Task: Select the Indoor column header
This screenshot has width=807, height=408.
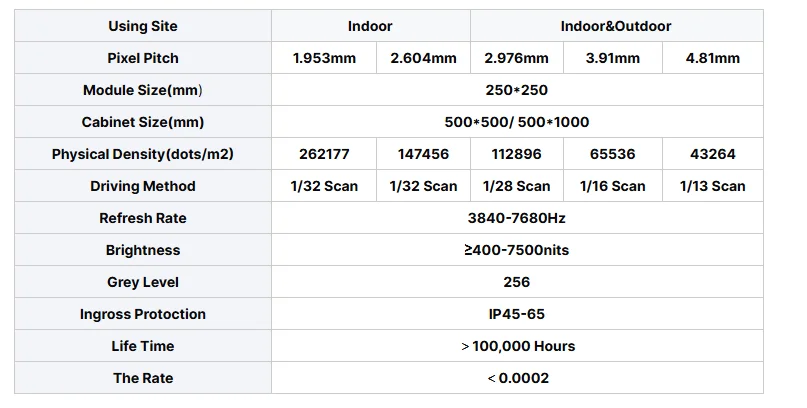Action: [370, 26]
